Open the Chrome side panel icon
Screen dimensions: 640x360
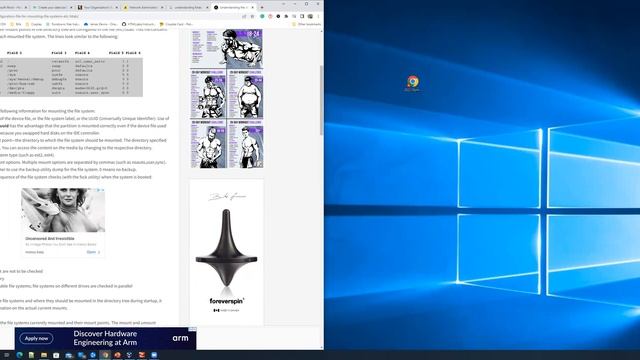click(302, 16)
